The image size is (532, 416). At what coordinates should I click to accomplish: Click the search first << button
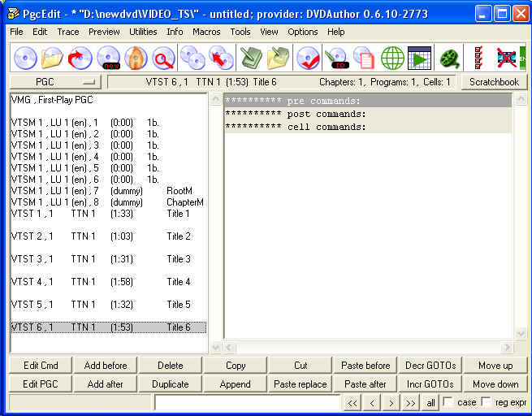(x=353, y=403)
